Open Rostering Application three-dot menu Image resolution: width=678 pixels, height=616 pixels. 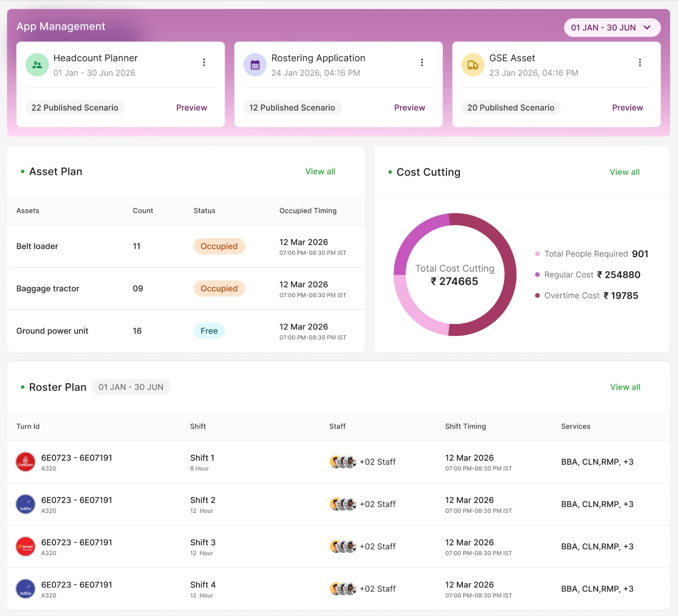[422, 62]
